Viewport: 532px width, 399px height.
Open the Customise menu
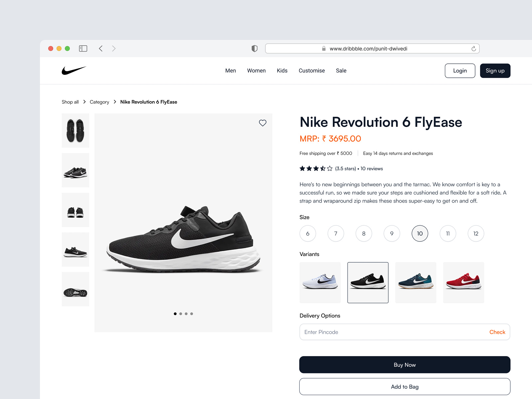312,70
